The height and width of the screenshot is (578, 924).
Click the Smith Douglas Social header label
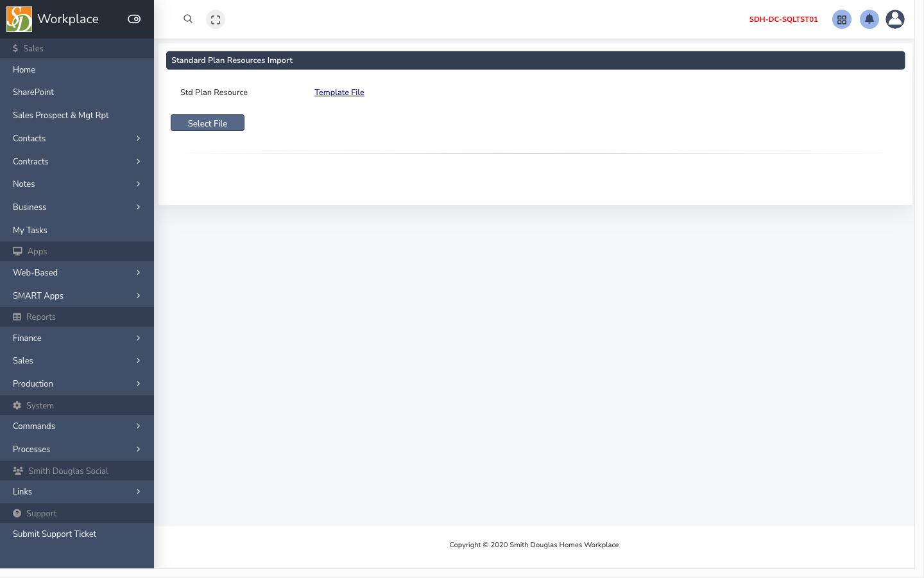point(68,471)
